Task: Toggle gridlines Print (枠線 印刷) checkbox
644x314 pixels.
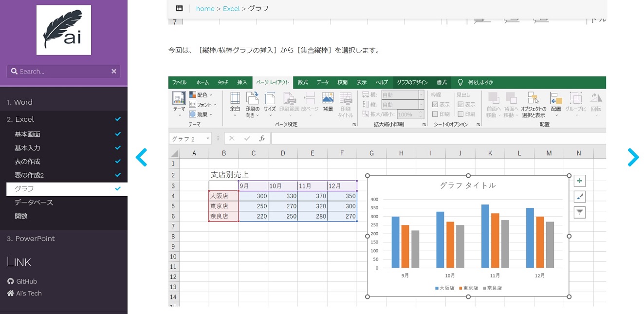Action: click(435, 114)
